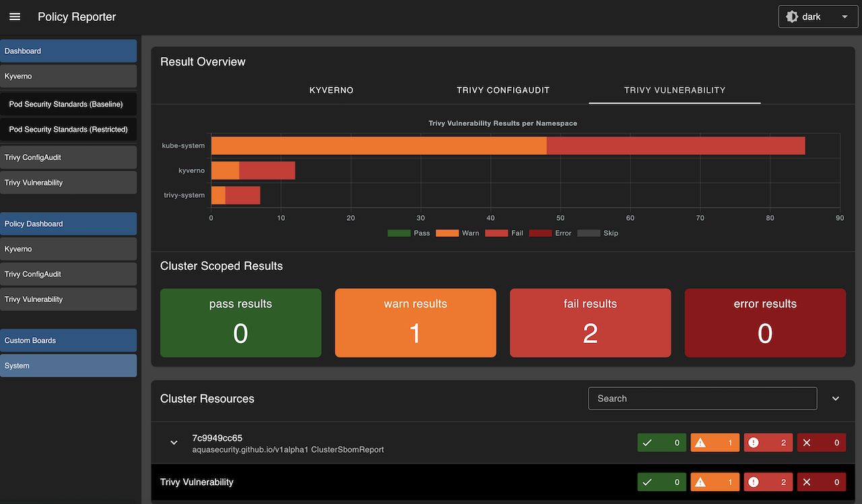The height and width of the screenshot is (504, 862).
Task: Click the pass checkmark badge in Trivy Vulnerability row
Action: [662, 482]
